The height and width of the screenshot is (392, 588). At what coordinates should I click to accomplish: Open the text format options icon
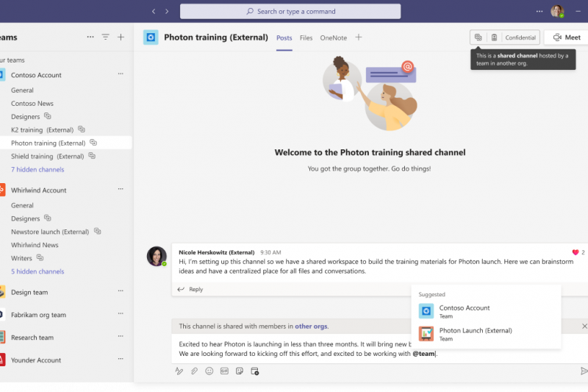click(179, 371)
